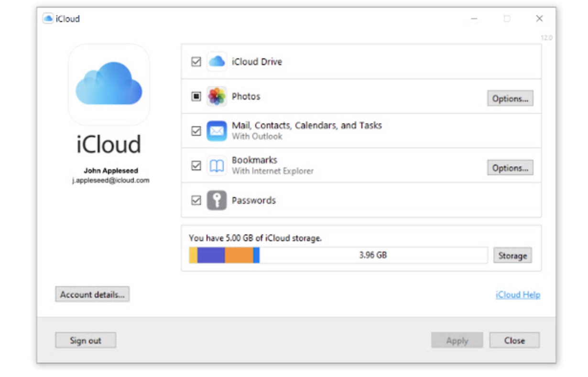This screenshot has width=588, height=377.
Task: Click the large iCloud logo
Action: tap(109, 84)
